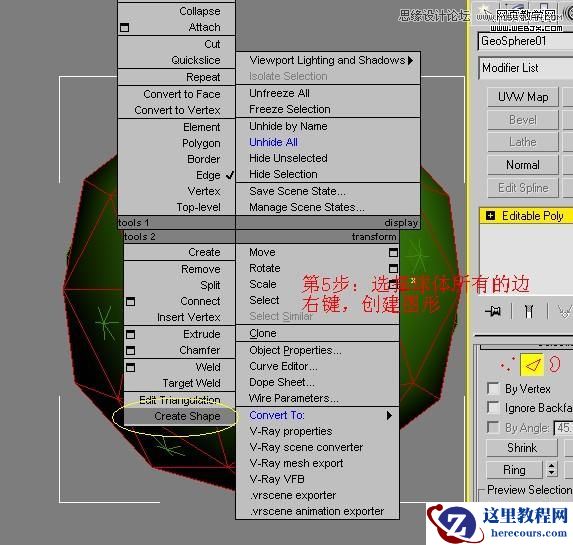The width and height of the screenshot is (573, 545).
Task: Open V-Ray properties
Action: (291, 432)
